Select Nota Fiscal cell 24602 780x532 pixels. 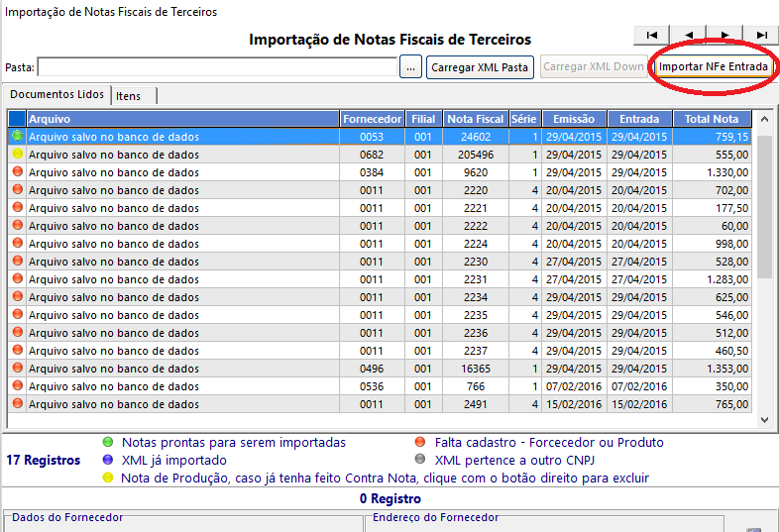(476, 137)
